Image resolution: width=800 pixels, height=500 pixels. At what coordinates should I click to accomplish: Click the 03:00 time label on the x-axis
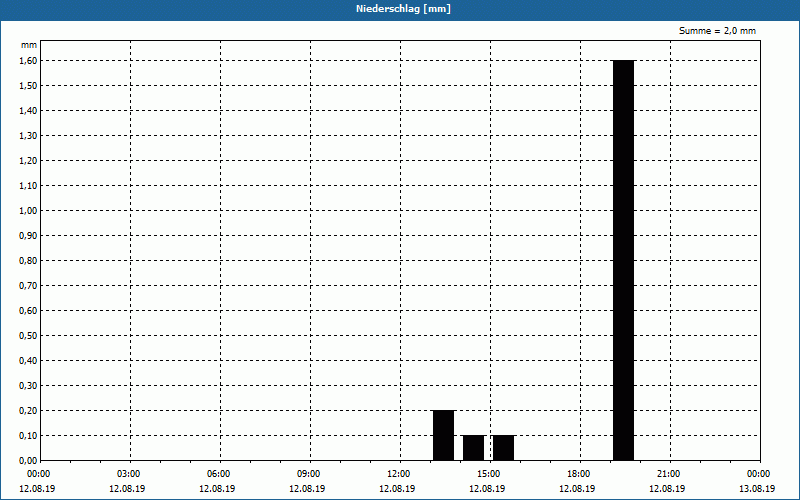point(129,474)
